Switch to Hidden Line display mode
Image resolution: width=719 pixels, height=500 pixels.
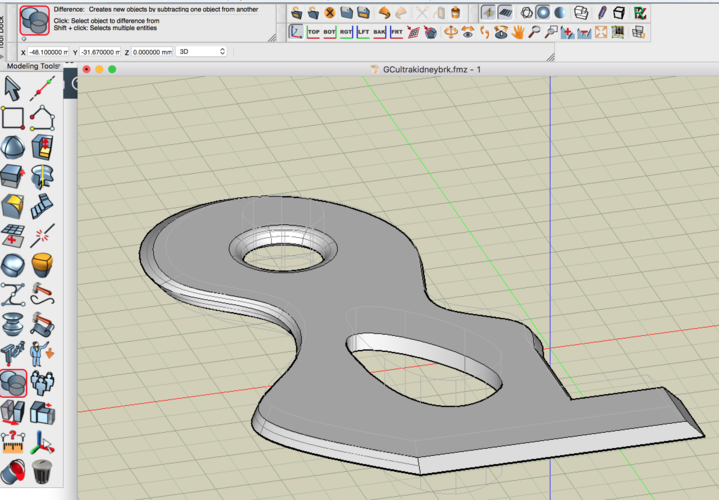point(581,13)
